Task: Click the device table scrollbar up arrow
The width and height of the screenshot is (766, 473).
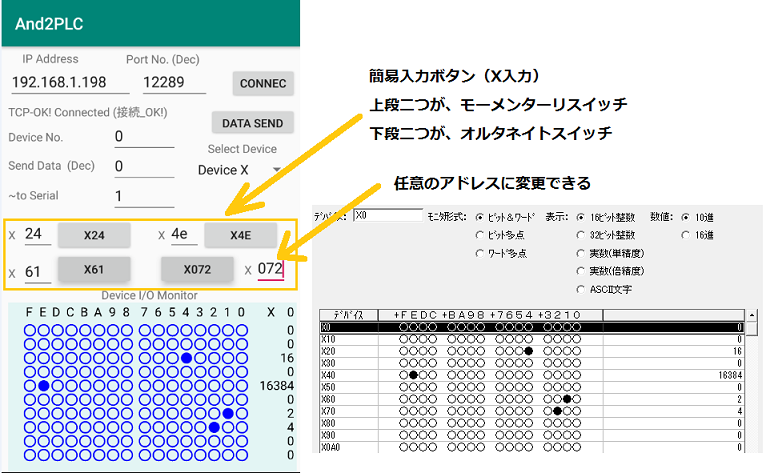Action: click(x=754, y=316)
